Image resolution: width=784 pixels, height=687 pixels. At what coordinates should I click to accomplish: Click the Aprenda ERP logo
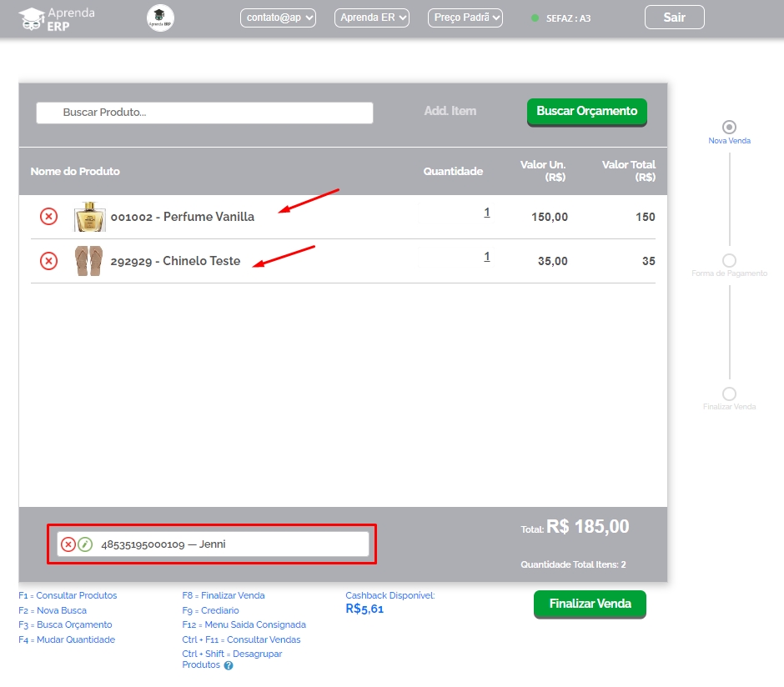point(57,18)
